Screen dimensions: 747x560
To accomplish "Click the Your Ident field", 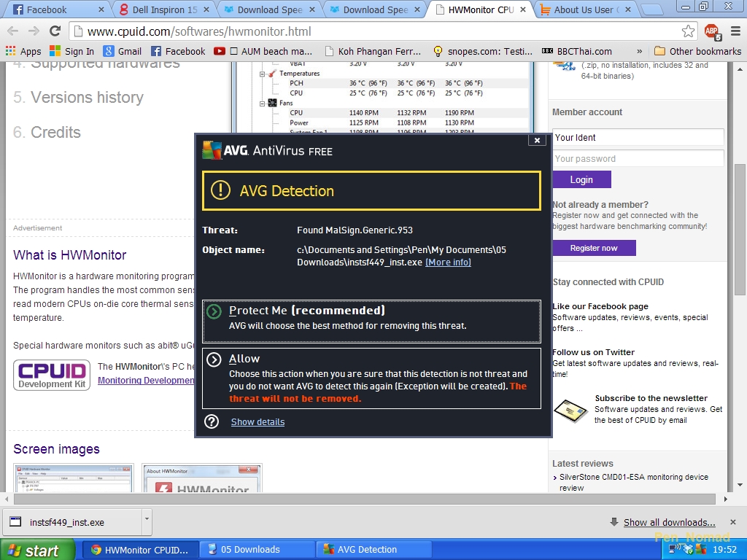I will coord(638,138).
